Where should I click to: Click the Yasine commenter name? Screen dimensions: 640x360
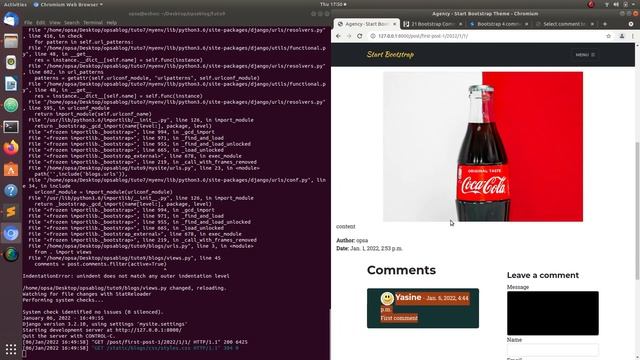pos(408,298)
